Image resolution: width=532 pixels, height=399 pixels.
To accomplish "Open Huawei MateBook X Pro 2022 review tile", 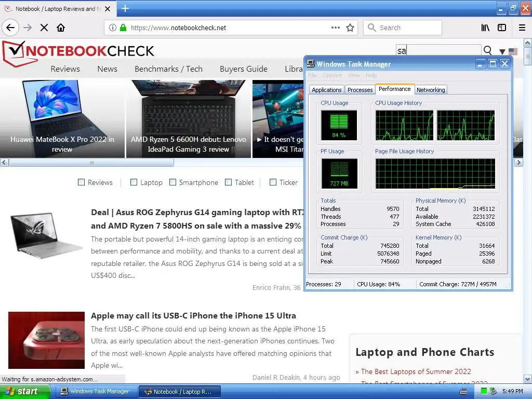I will [62, 119].
